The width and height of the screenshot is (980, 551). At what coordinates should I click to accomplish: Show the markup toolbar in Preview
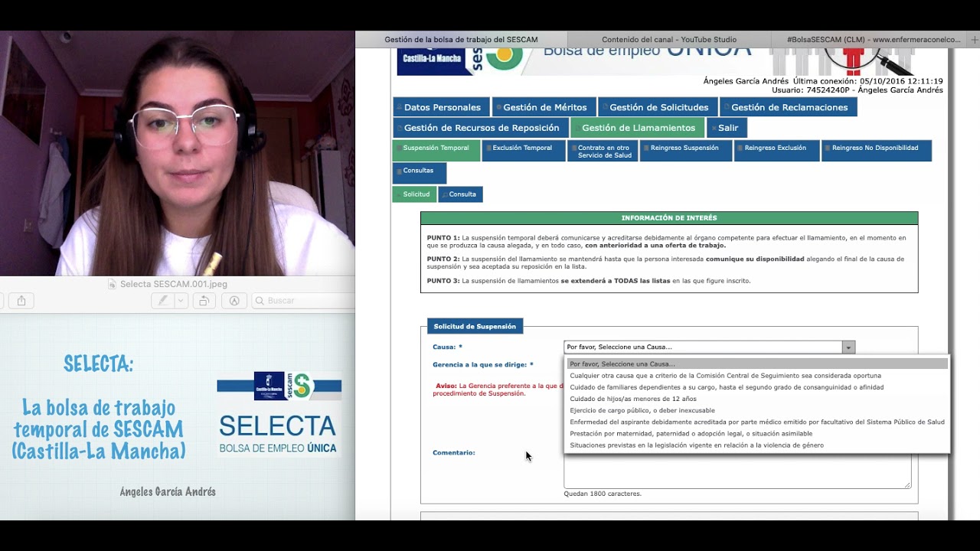[x=234, y=301]
